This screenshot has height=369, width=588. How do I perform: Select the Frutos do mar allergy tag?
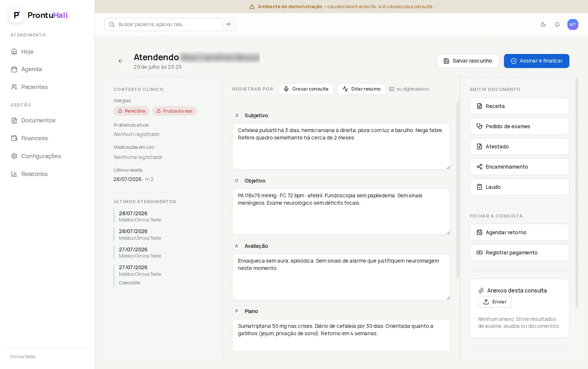[174, 111]
